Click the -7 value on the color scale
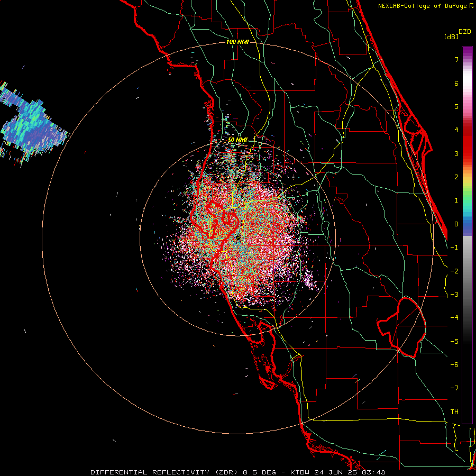The height and width of the screenshot is (476, 476). 454,388
